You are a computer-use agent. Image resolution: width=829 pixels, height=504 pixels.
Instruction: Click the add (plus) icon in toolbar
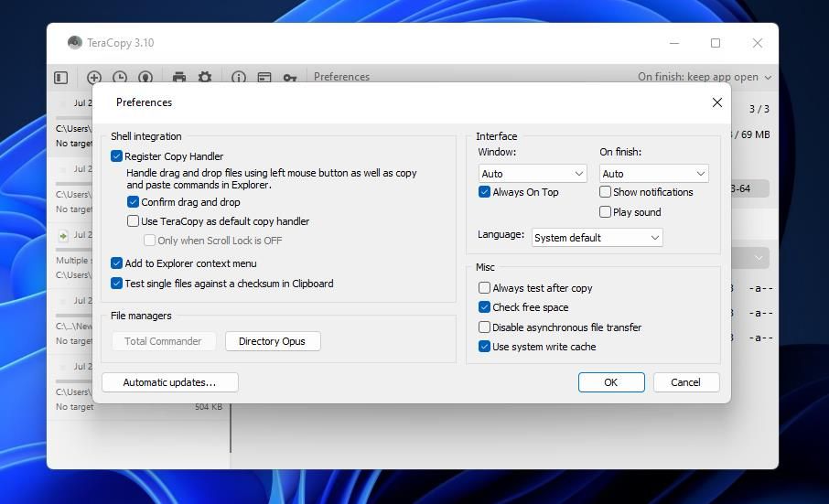94,78
